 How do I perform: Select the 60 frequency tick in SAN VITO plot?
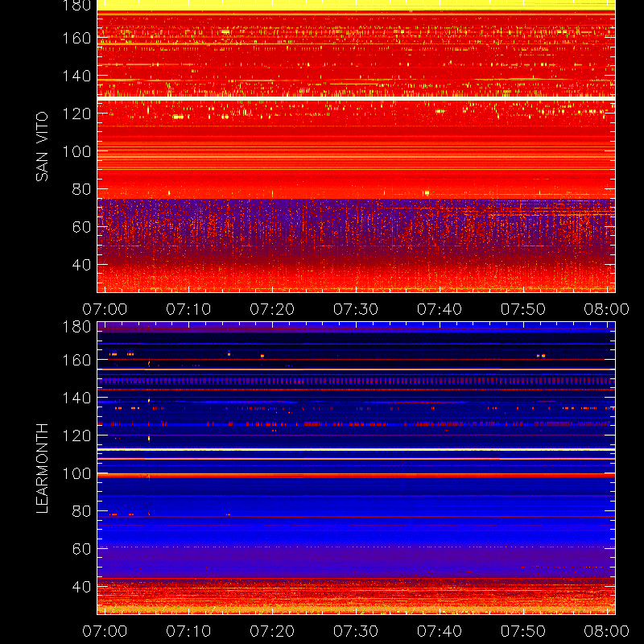click(x=81, y=227)
